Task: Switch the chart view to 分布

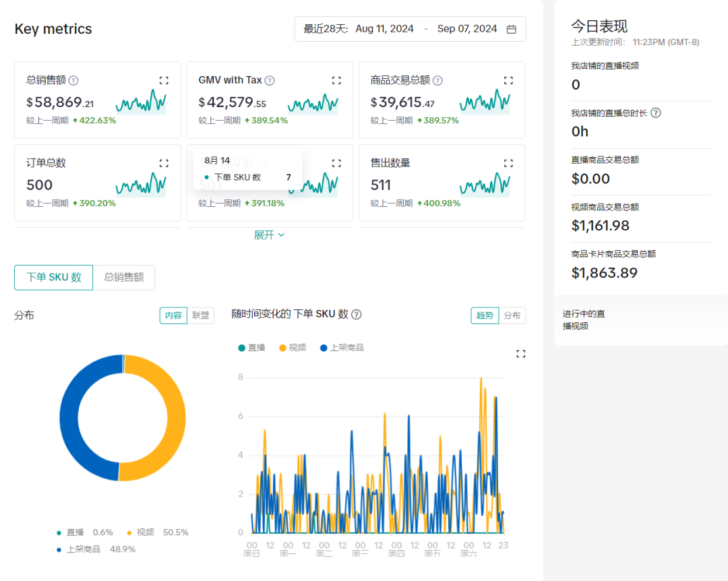Action: [x=512, y=315]
